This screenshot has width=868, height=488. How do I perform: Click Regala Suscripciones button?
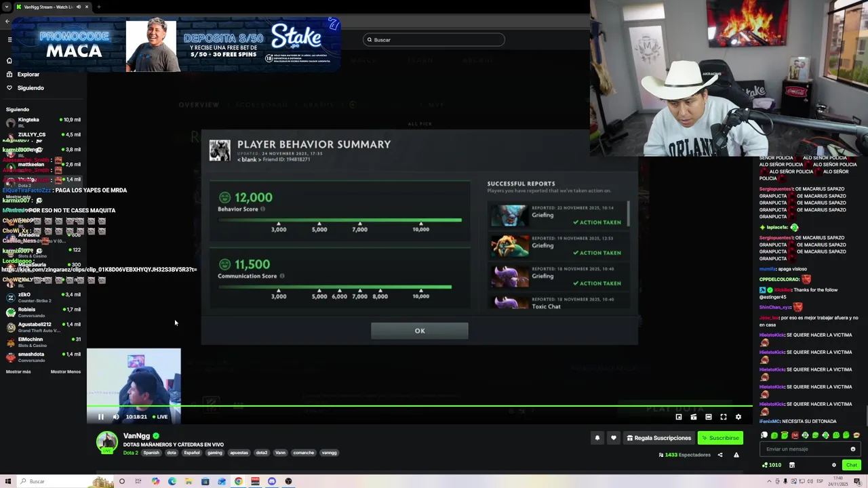pos(659,438)
